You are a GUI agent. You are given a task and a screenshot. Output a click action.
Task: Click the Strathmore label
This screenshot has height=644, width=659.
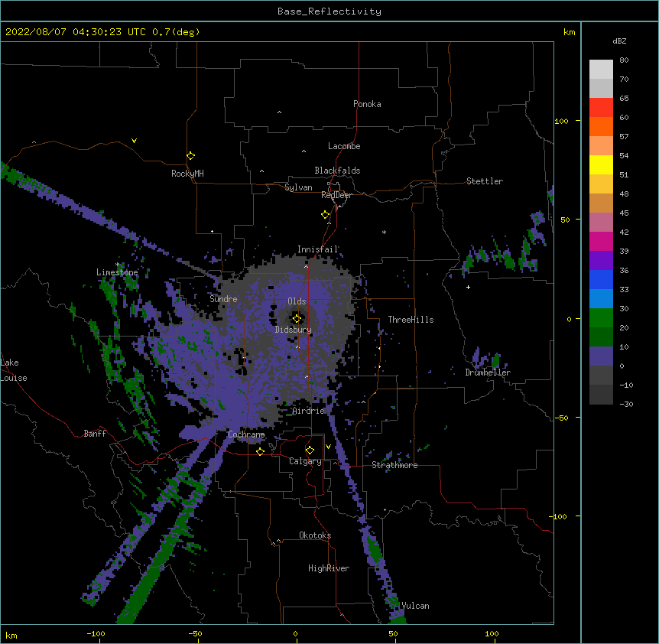point(394,465)
